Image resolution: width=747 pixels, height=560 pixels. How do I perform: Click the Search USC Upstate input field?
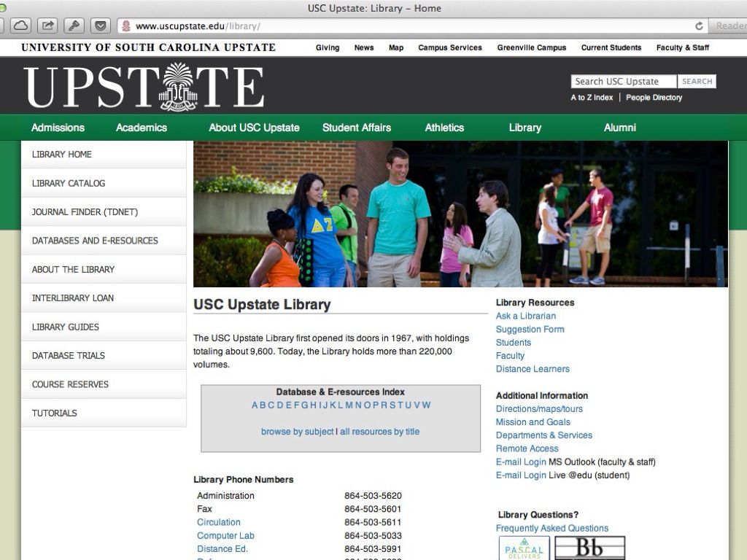(x=623, y=82)
